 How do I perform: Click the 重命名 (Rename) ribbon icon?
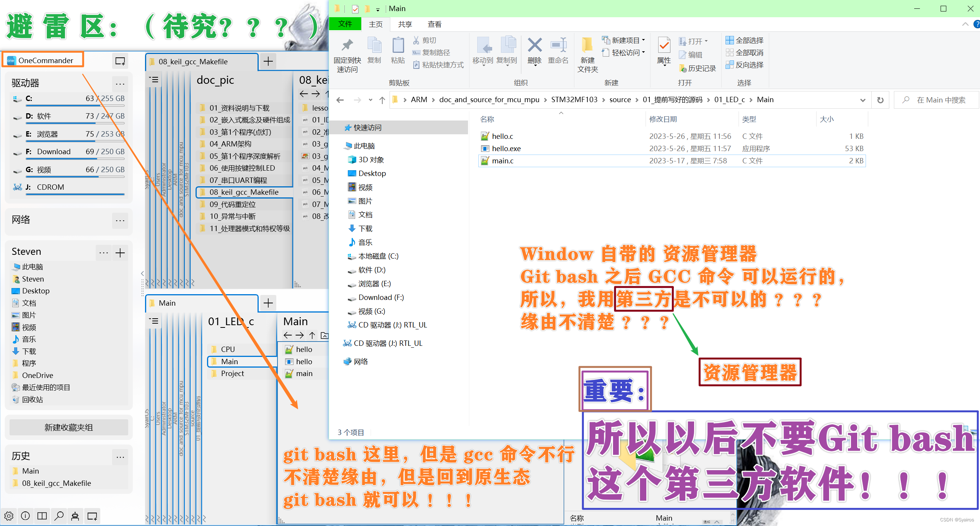click(x=558, y=50)
